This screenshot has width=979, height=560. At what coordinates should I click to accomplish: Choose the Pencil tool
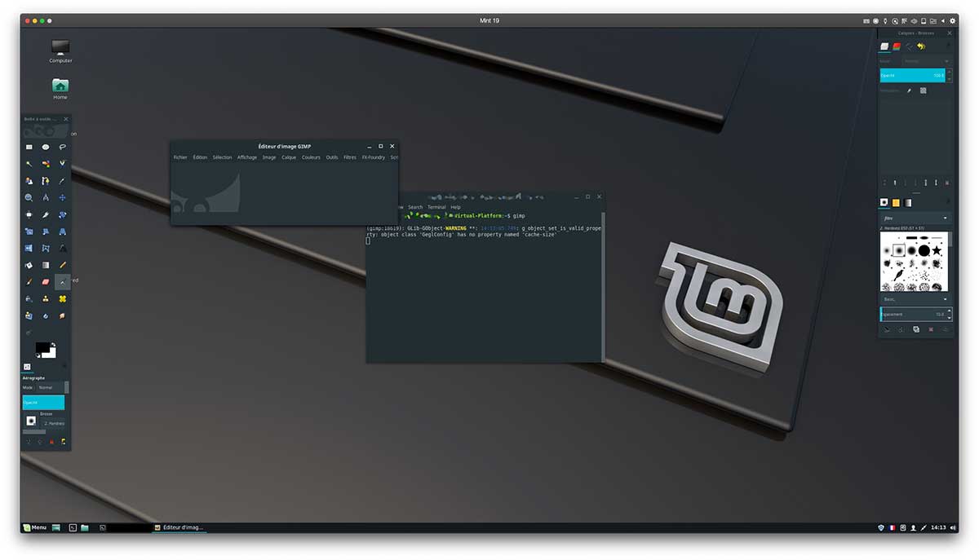coord(63,265)
